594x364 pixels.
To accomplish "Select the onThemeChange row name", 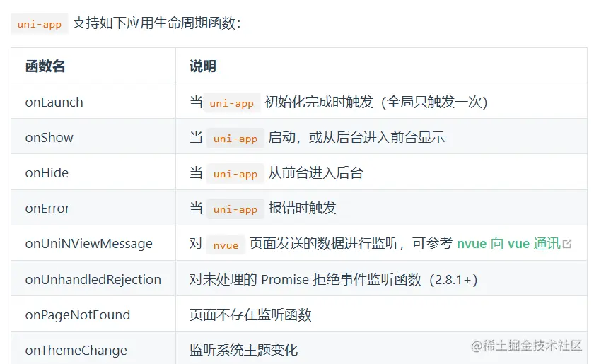I will [76, 351].
